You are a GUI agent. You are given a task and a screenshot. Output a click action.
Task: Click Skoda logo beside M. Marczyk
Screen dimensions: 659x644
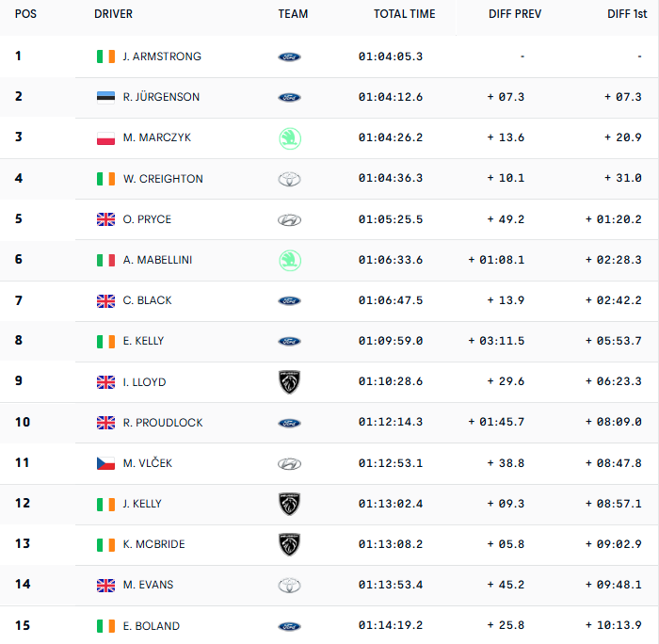(x=289, y=138)
